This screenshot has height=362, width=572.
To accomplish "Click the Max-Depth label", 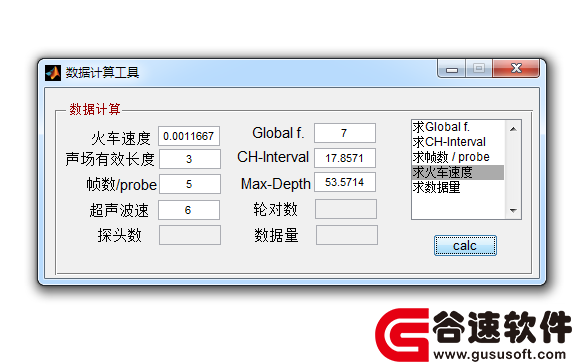I will coord(275,184).
